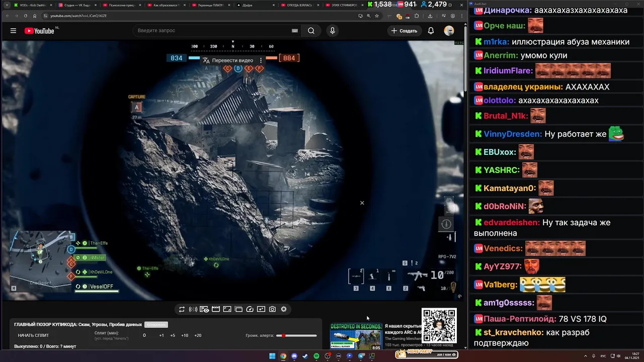Image resolution: width=644 pixels, height=362 pixels.
Task: Open the DESTROYED IN SECONDS video thumbnail
Action: (356, 336)
